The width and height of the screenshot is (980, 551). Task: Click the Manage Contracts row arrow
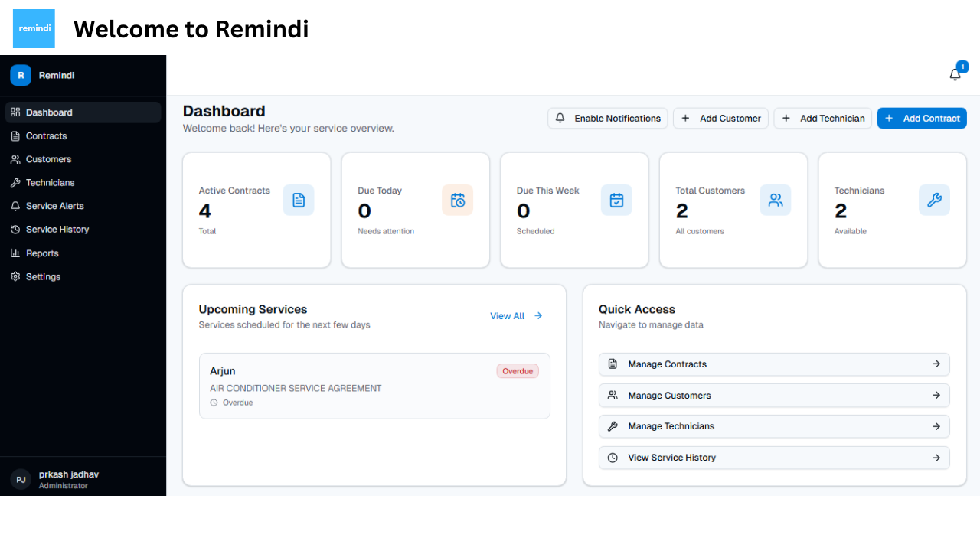tap(936, 364)
